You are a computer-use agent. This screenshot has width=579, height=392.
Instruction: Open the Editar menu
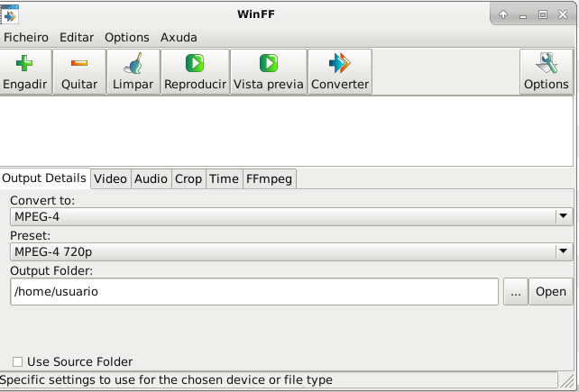[x=77, y=38]
